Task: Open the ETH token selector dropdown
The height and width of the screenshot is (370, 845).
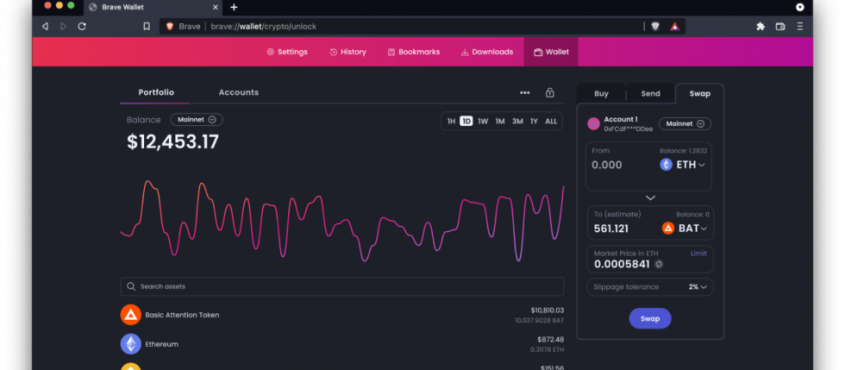Action: click(x=682, y=165)
